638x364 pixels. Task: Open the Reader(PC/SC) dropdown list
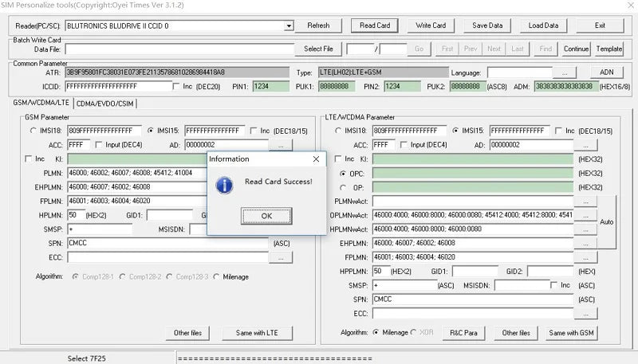click(x=289, y=26)
